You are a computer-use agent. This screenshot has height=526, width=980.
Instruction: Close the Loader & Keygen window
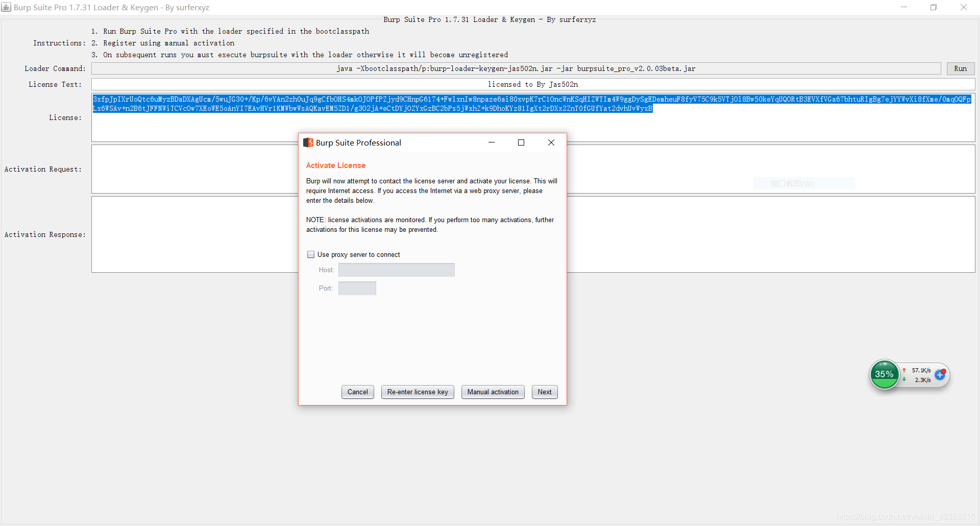pyautogui.click(x=964, y=7)
